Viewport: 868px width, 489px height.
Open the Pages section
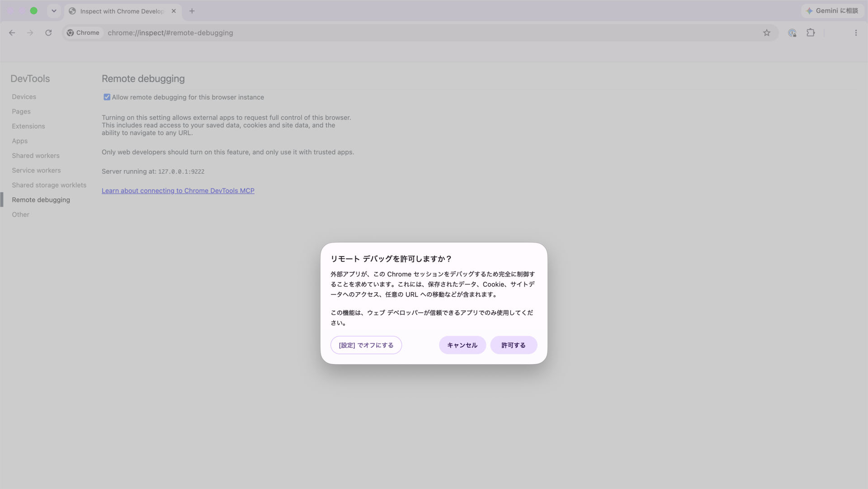tap(21, 111)
